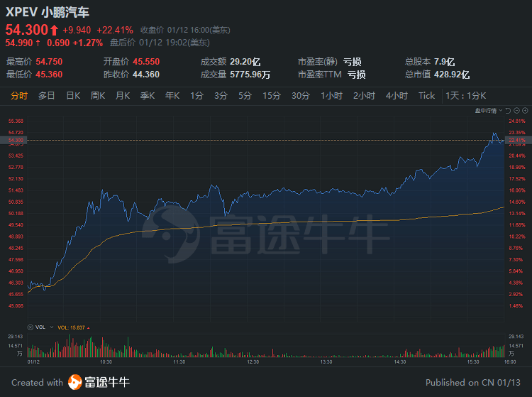Select the 3分 interval tab
532x397 pixels.
click(x=221, y=96)
